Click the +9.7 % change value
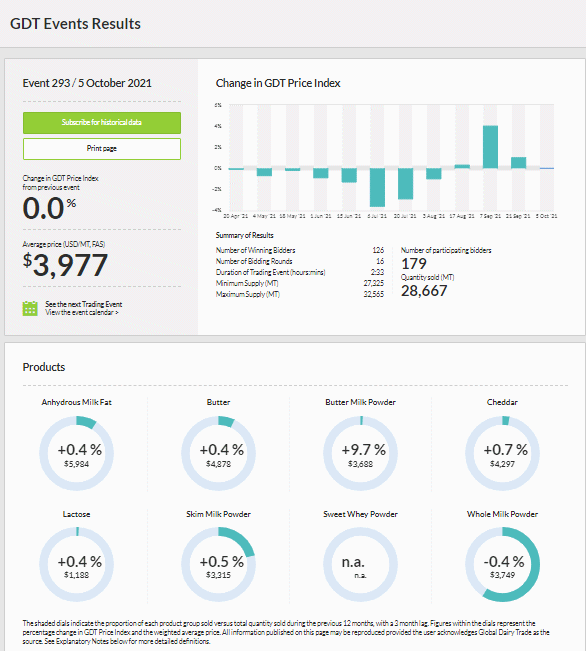Image resolution: width=586 pixels, height=651 pixels. tap(363, 450)
